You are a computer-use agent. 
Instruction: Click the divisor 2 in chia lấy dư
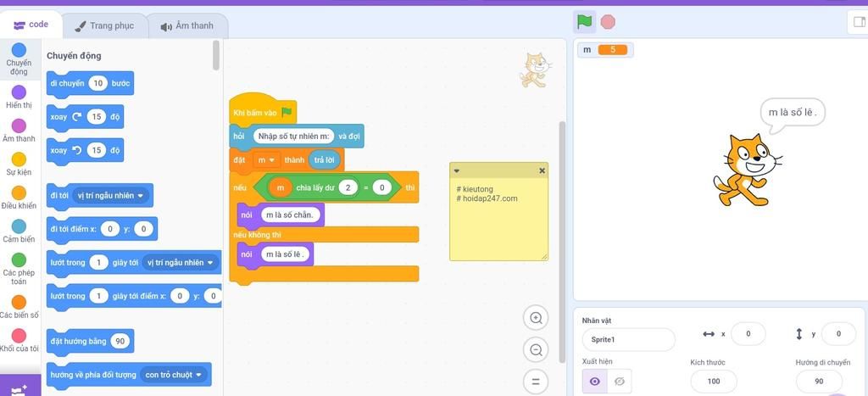348,187
